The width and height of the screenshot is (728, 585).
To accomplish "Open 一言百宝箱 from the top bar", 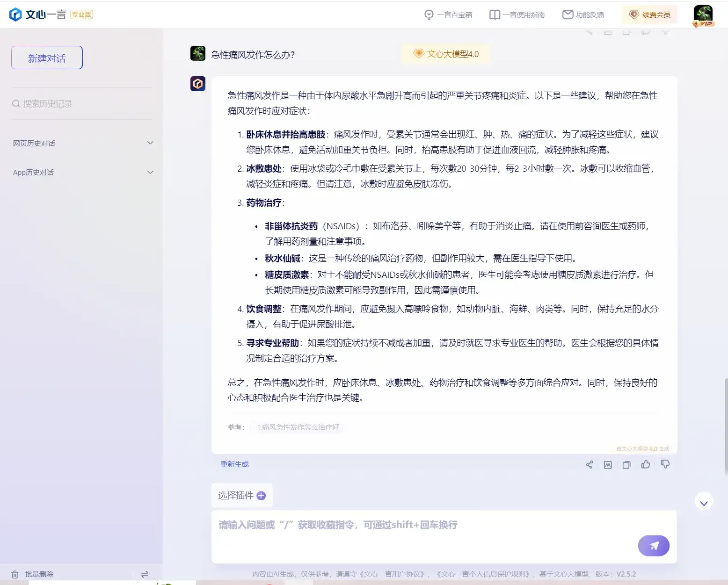I will 448,14.
